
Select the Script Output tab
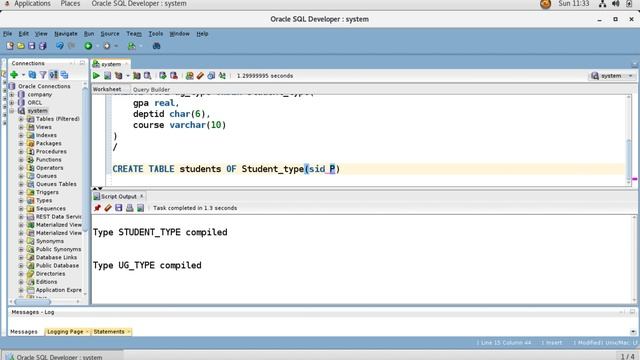(x=119, y=196)
